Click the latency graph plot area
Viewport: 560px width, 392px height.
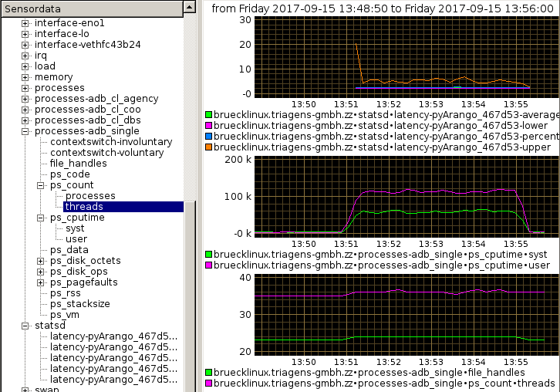pos(407,57)
